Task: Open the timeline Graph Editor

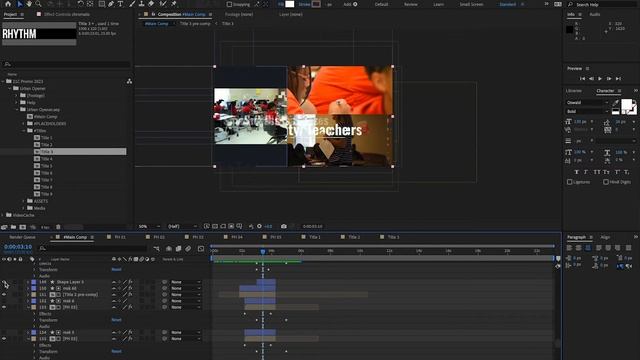Action: 201,248
